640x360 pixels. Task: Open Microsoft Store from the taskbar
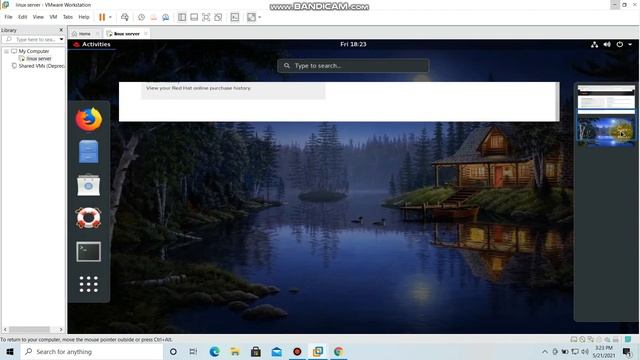[256, 351]
